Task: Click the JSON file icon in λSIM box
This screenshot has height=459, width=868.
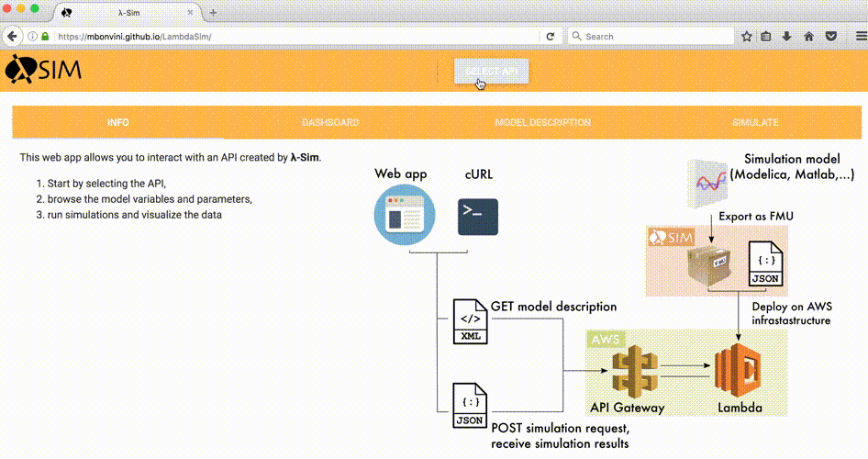Action: 765,263
